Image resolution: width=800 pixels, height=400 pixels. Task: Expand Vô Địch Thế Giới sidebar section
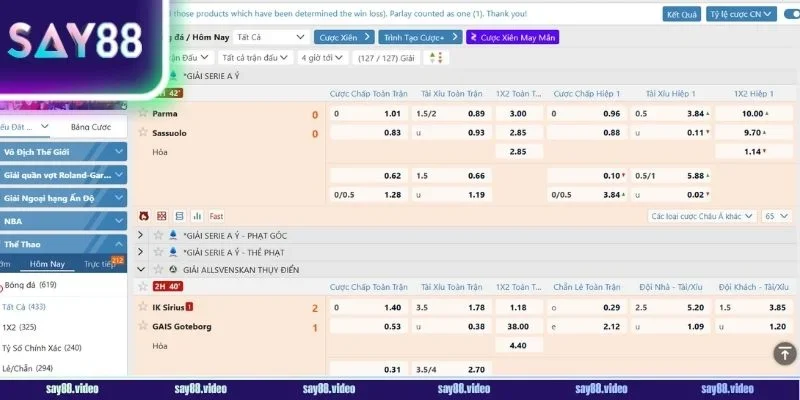point(63,152)
